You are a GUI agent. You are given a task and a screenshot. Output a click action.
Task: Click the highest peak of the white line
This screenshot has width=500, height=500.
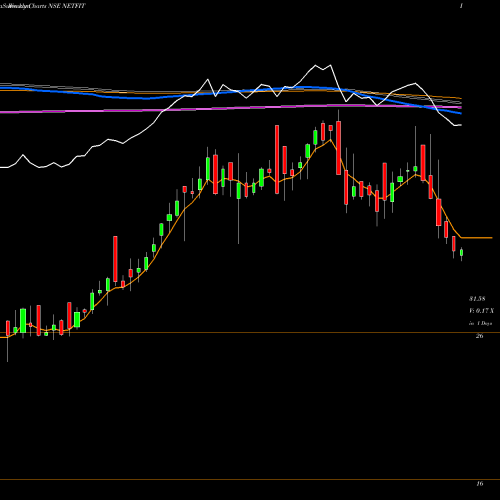click(331, 65)
